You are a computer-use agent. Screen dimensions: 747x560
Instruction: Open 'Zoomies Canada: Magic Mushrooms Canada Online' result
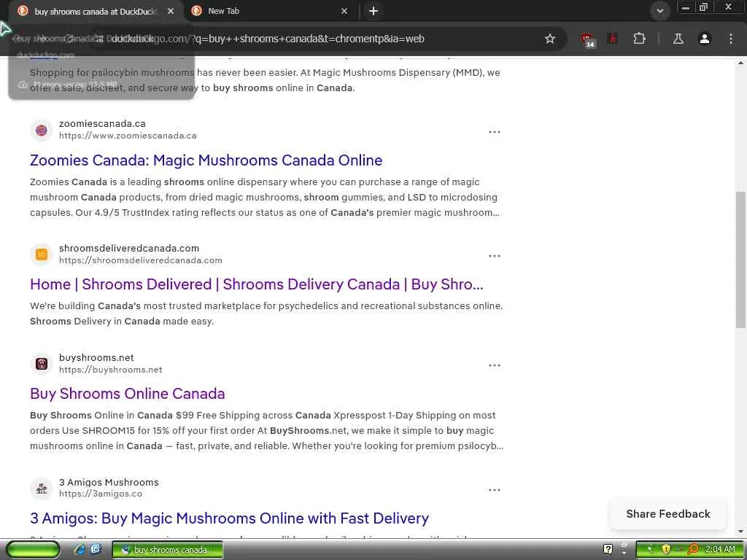(206, 160)
